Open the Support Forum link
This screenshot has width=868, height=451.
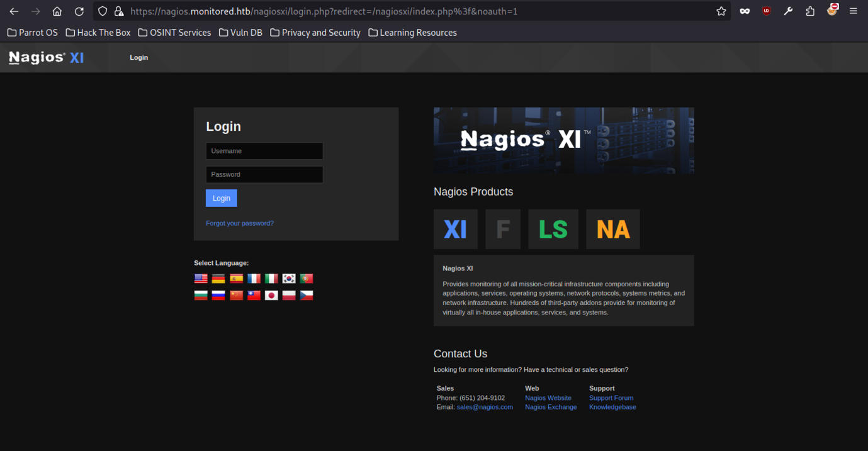tap(611, 398)
